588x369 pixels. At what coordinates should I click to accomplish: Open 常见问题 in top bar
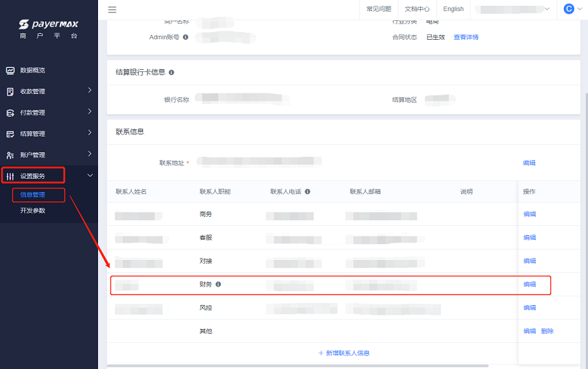click(x=379, y=9)
